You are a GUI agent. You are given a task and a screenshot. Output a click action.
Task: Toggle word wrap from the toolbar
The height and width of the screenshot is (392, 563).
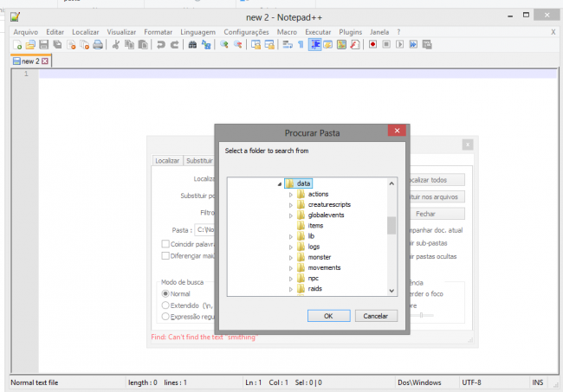coord(288,44)
